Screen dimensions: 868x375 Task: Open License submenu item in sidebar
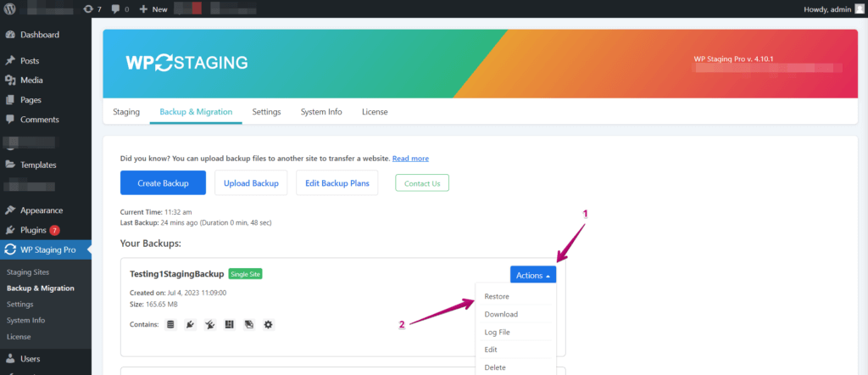point(19,336)
